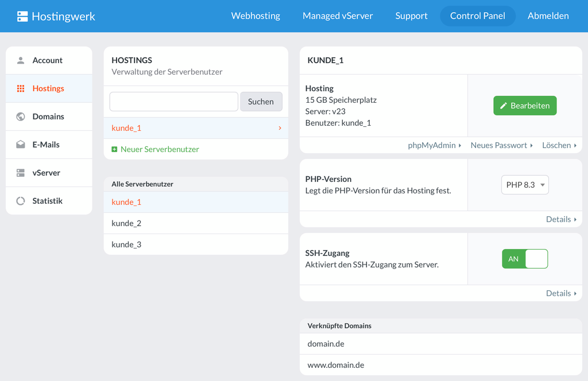Click the pencil icon on Bearbeiten
Viewport: 588px width, 381px height.
point(503,106)
